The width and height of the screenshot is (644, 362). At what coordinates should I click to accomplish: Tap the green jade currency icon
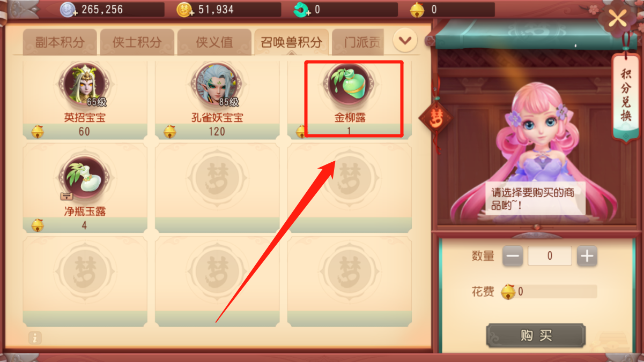[x=302, y=10]
